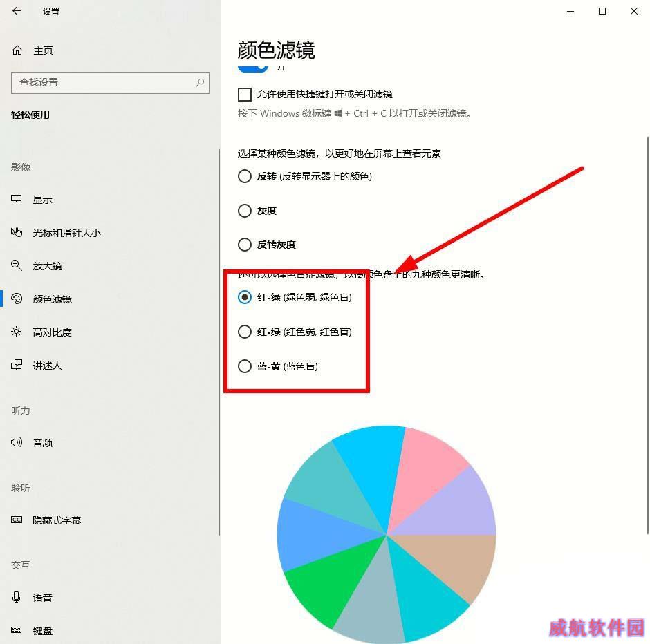Enable 允许使用快捷键打开或关闭滤镜 checkbox
This screenshot has height=644, width=650.
[245, 95]
